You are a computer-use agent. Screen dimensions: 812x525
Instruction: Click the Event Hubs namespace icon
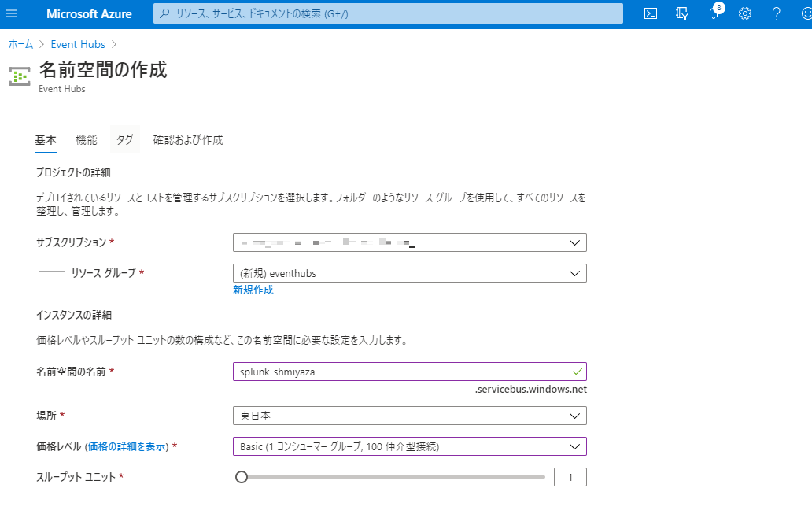tap(18, 76)
